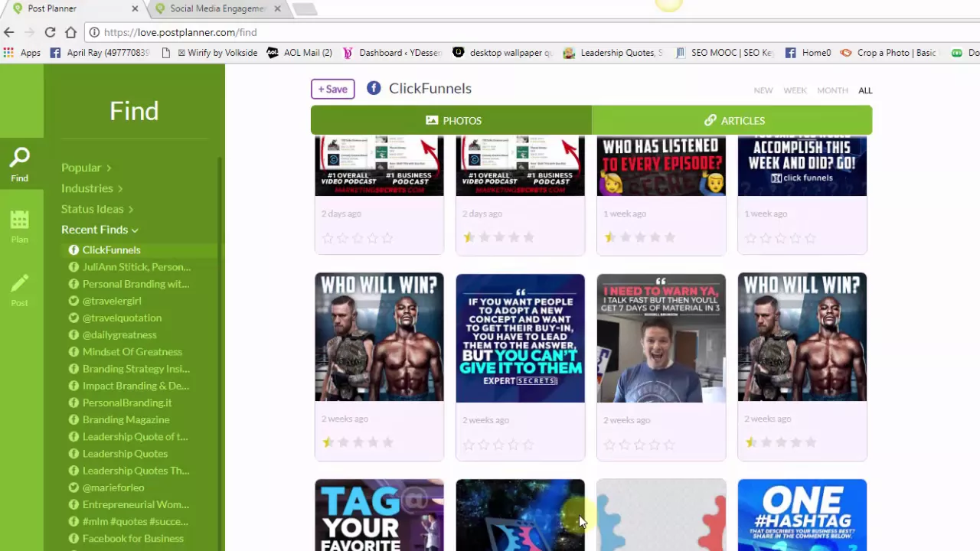Open Personal Branding wit... feed
Screen dimensions: 980x551
136,284
